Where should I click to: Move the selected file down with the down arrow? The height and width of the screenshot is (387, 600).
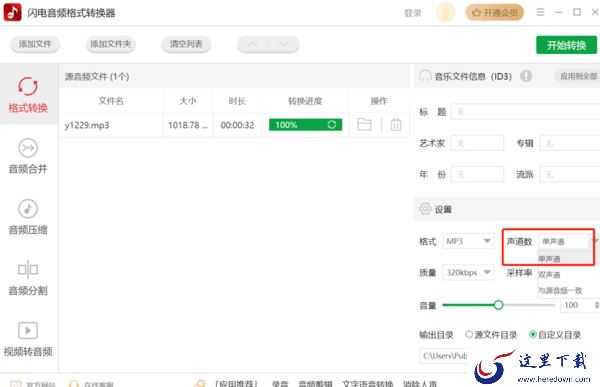click(284, 44)
